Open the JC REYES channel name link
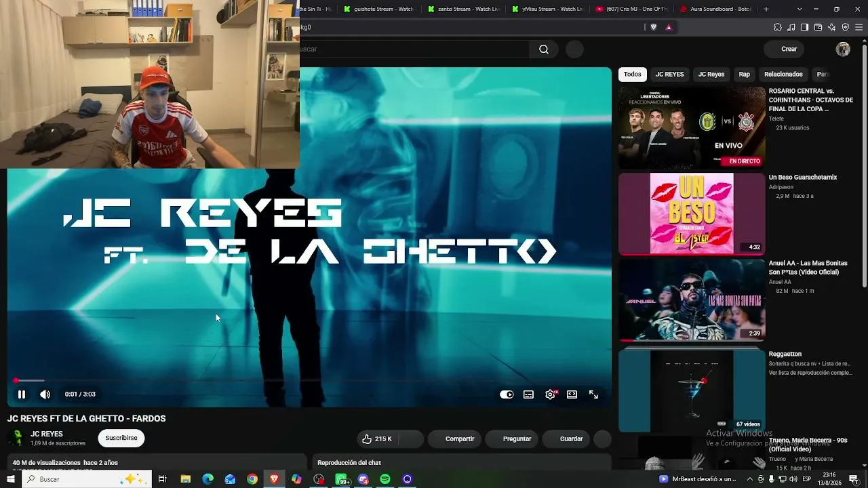This screenshot has width=868, height=488. (x=47, y=434)
